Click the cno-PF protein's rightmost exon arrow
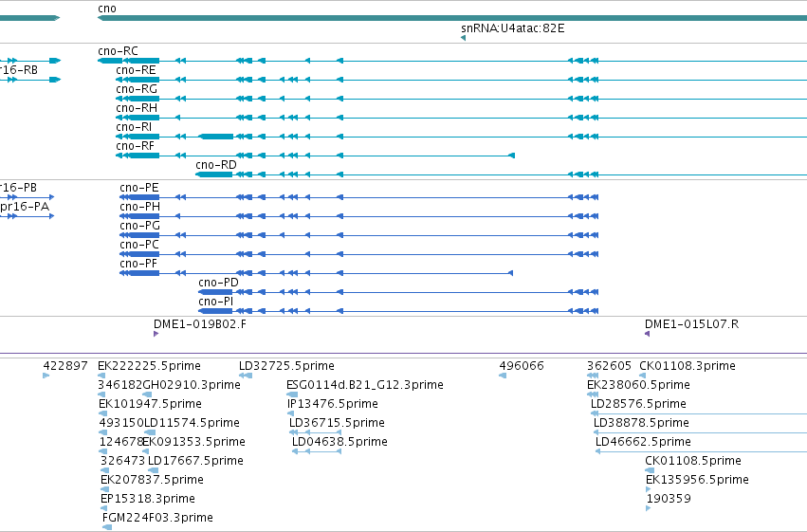Screen dimensions: 807x532 510,273
